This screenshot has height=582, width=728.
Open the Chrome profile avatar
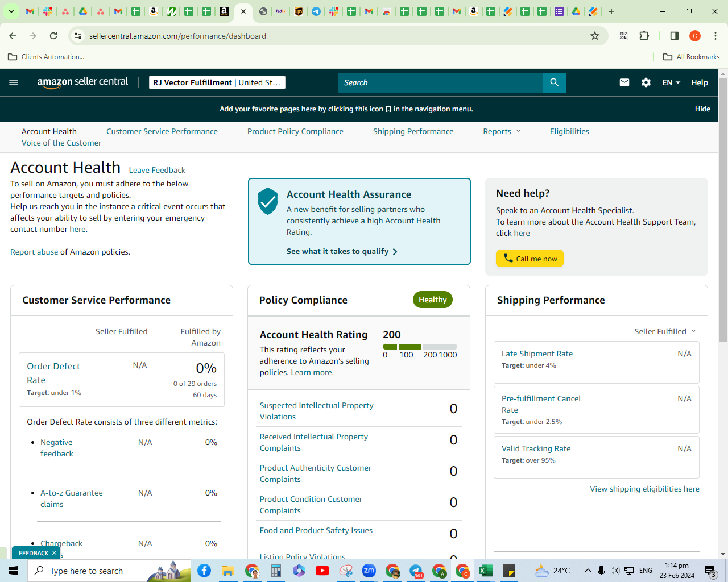pos(695,36)
